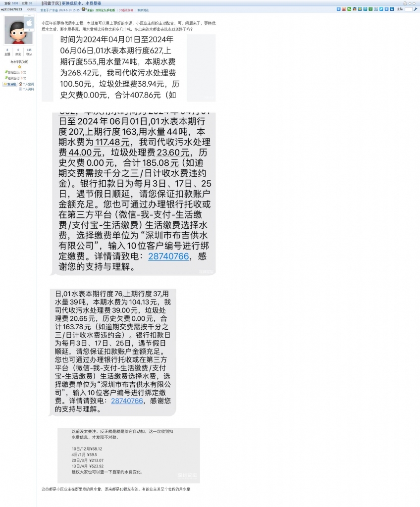Open 个人空间 personal space link
Screen dimensions: 420x507
click(27, 84)
